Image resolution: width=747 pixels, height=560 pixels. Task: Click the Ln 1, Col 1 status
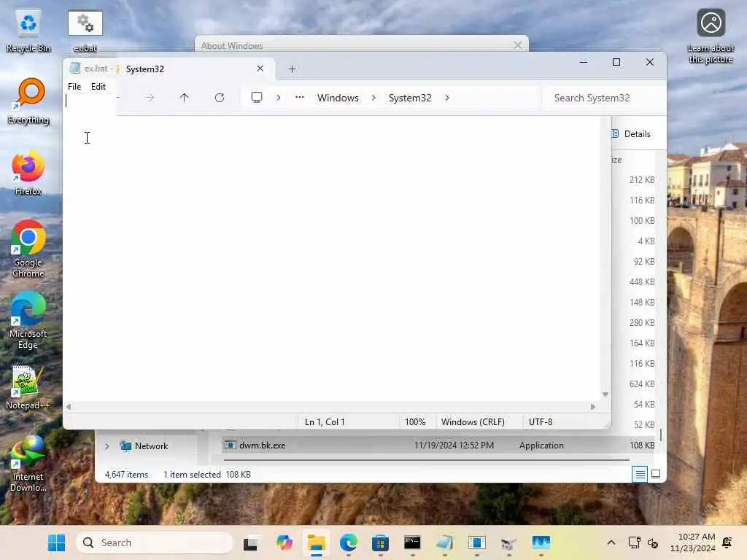(x=325, y=422)
